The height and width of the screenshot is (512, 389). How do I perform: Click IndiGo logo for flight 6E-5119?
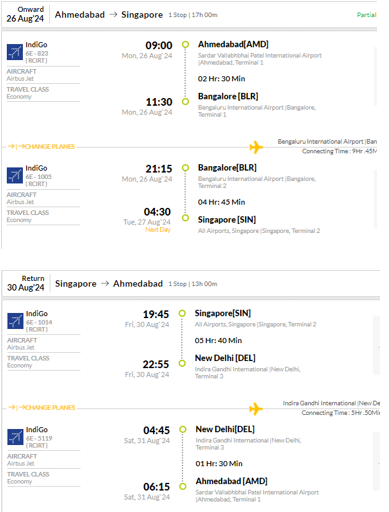coord(15,437)
